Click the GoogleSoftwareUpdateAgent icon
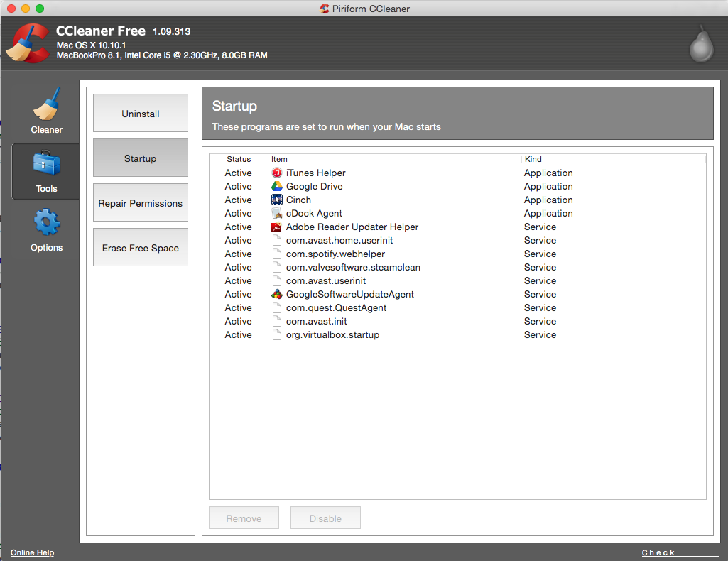The image size is (728, 561). pyautogui.click(x=277, y=294)
